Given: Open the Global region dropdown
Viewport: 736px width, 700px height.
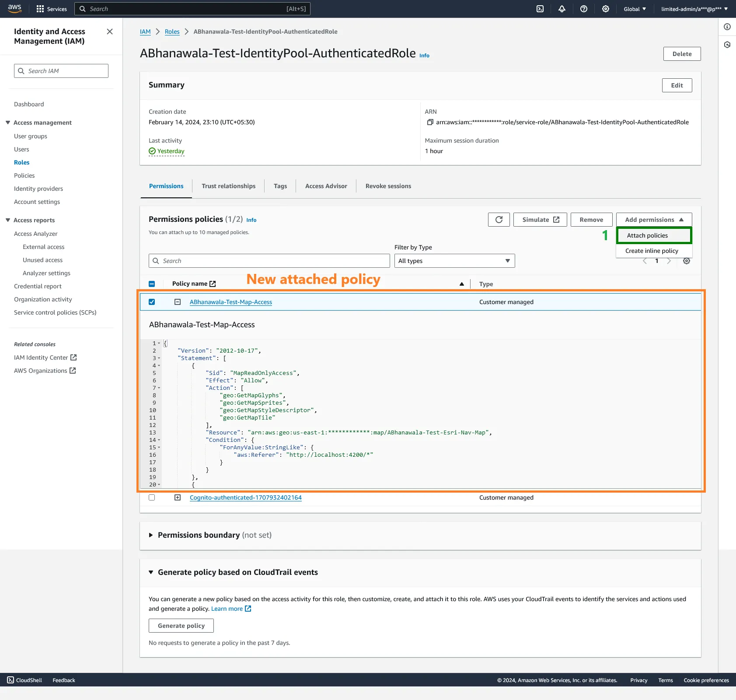Looking at the screenshot, I should pyautogui.click(x=635, y=9).
